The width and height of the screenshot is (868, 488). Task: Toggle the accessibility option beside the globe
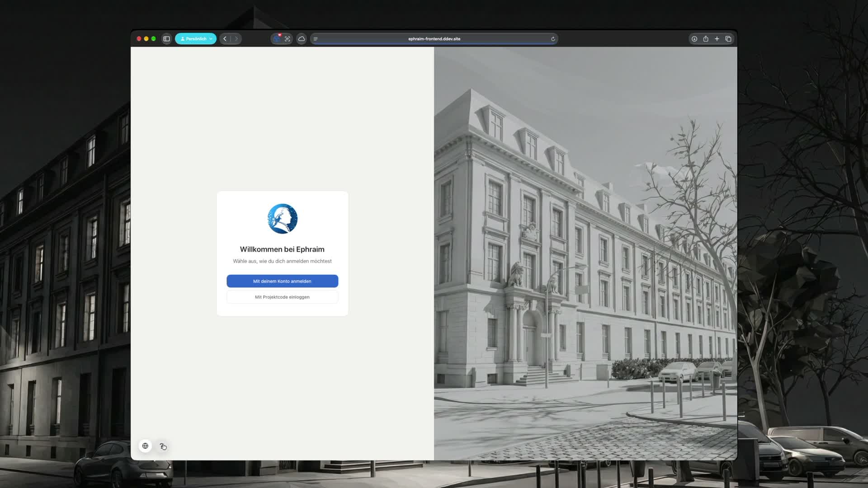click(x=163, y=446)
